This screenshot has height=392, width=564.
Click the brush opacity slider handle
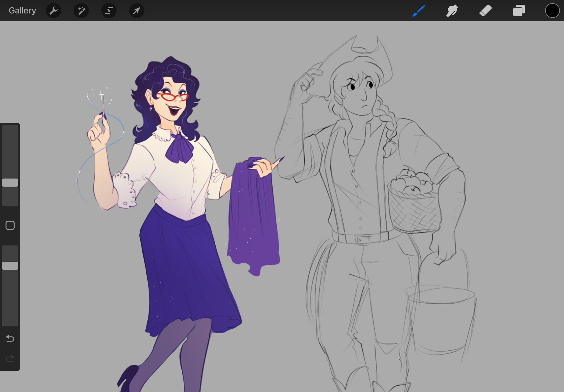pyautogui.click(x=10, y=266)
